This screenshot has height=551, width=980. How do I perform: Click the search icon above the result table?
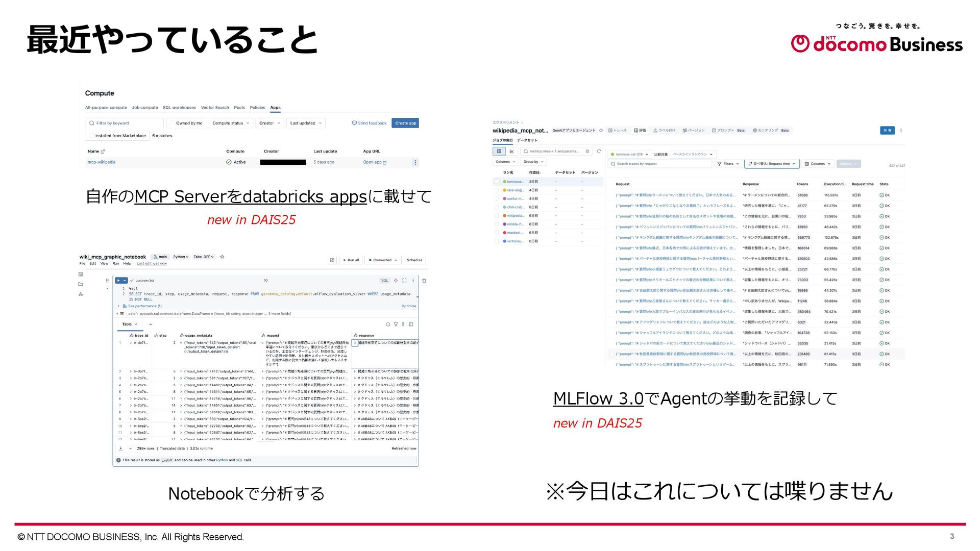tap(388, 324)
